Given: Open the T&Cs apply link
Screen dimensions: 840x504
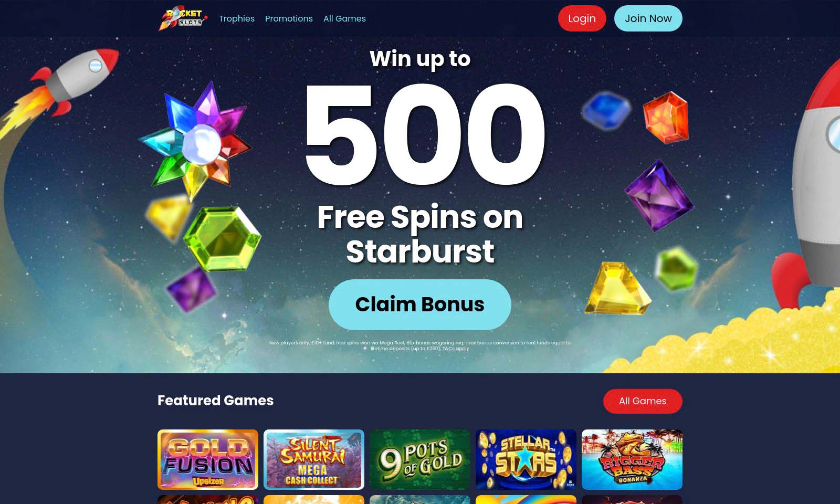Looking at the screenshot, I should [456, 349].
